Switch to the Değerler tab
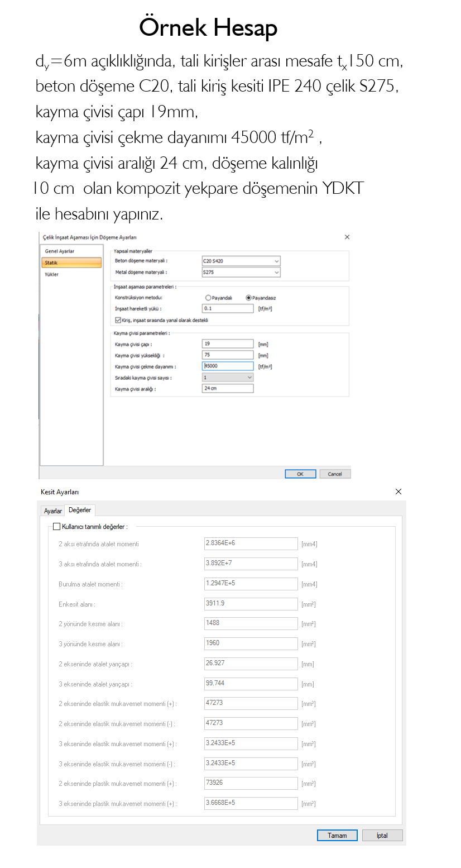The height and width of the screenshot is (868, 461). (80, 510)
